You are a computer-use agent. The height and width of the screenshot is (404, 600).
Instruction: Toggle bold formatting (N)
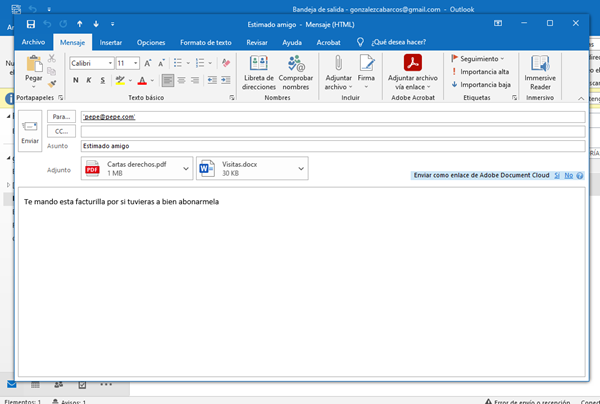75,81
